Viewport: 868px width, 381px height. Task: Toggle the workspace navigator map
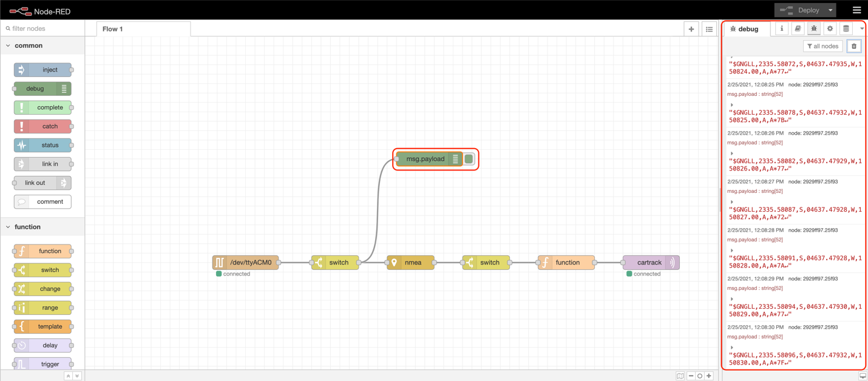[x=680, y=376]
